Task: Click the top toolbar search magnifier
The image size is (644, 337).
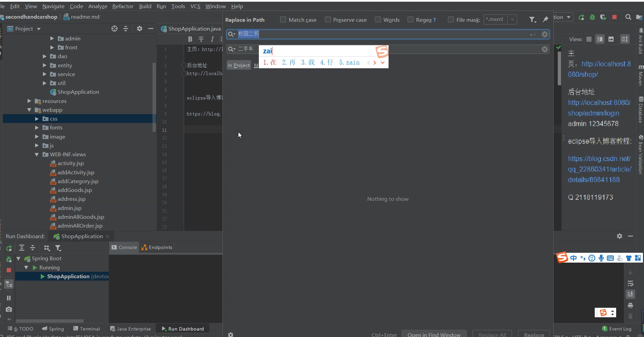Action: pos(628,17)
